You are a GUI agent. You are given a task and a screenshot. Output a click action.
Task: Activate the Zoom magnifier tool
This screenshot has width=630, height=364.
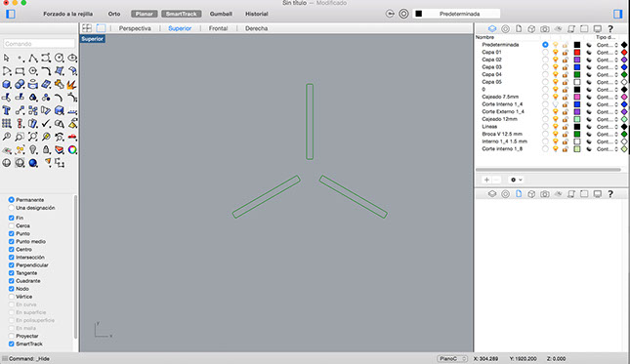click(x=7, y=137)
